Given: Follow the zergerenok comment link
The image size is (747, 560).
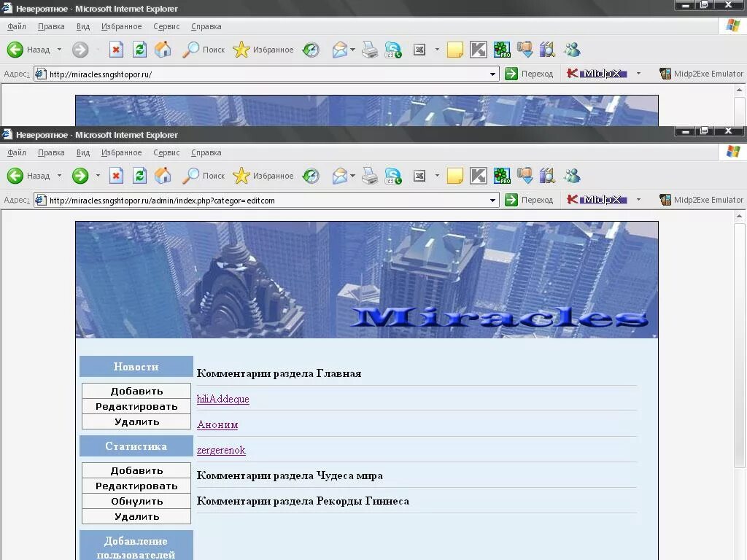Looking at the screenshot, I should pyautogui.click(x=220, y=450).
